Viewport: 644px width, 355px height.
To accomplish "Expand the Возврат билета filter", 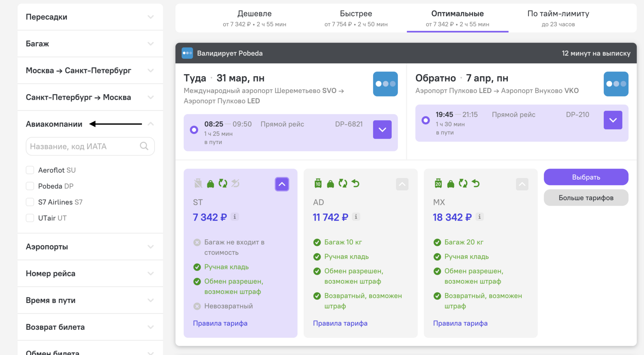I will point(90,327).
